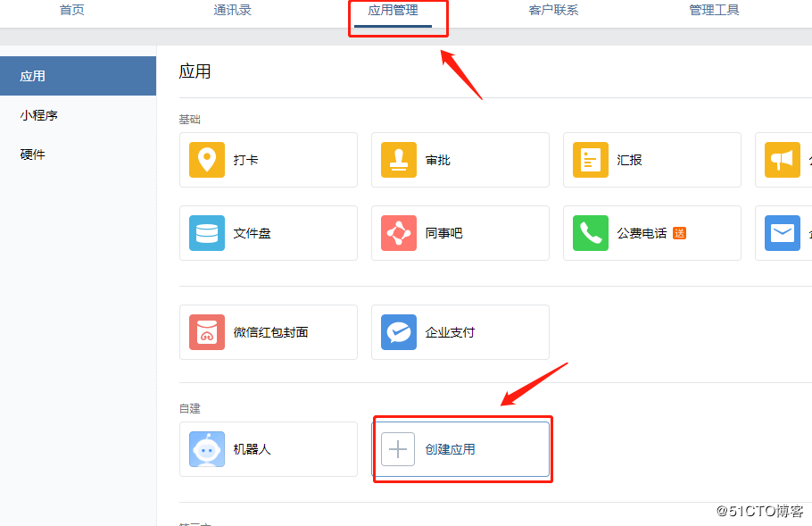Click the 同事吧 red icon
This screenshot has height=526, width=812.
399,233
